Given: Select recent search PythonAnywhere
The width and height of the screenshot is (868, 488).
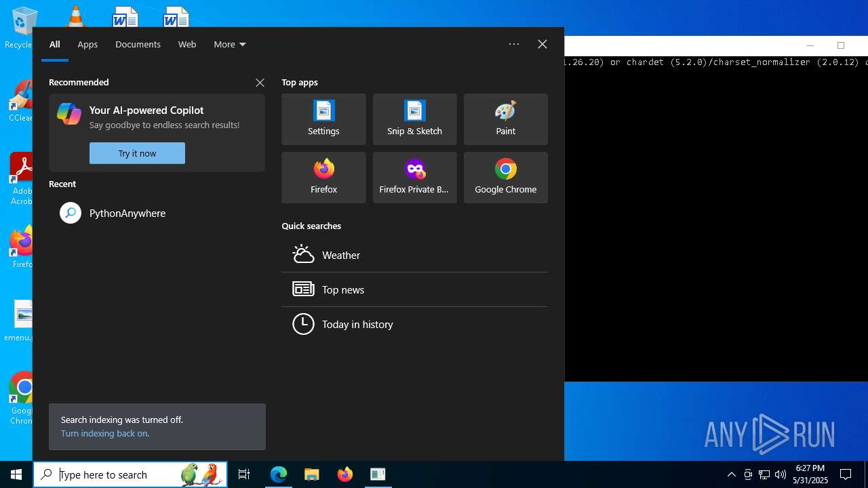Looking at the screenshot, I should click(x=157, y=213).
